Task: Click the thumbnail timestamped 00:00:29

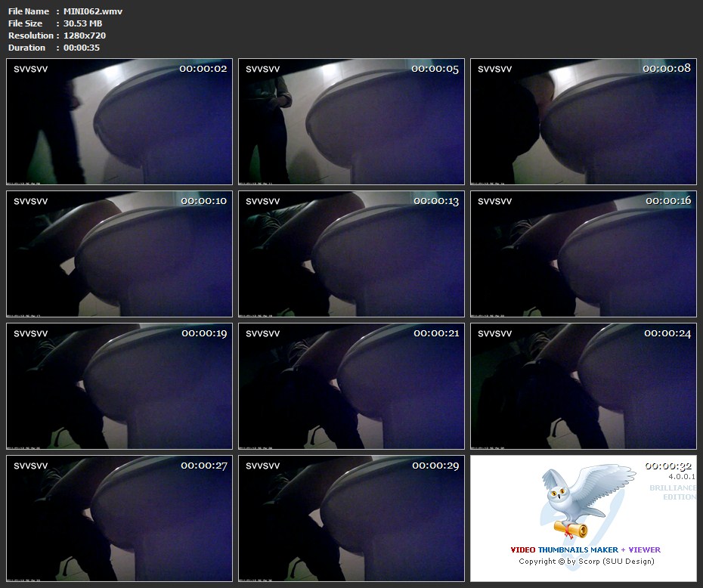Action: point(351,518)
